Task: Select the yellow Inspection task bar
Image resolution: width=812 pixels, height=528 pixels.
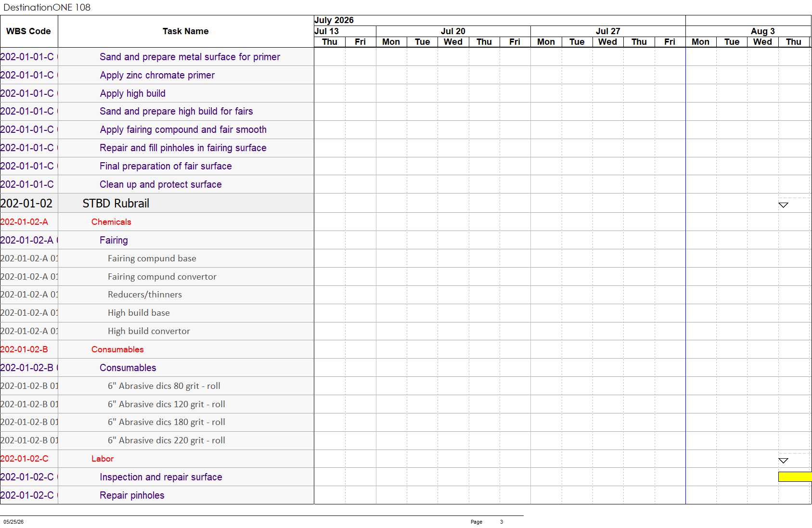Action: (x=795, y=476)
